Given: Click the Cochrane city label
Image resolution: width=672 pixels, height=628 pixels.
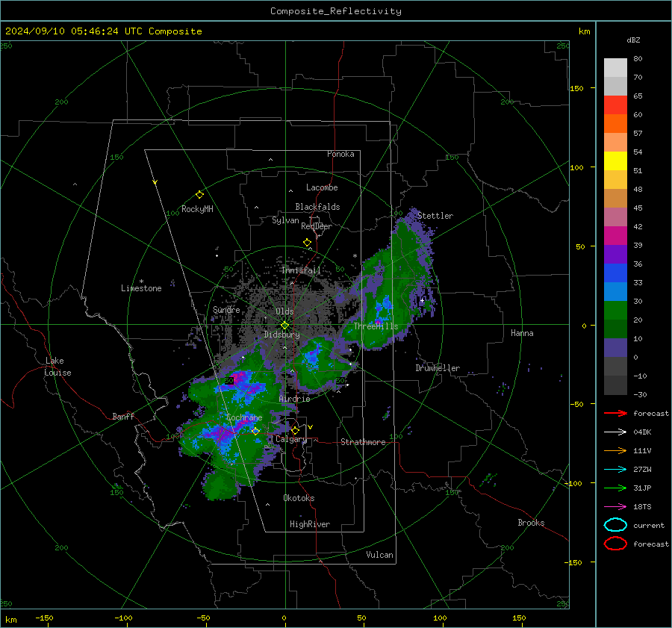Looking at the screenshot, I should pyautogui.click(x=244, y=417).
